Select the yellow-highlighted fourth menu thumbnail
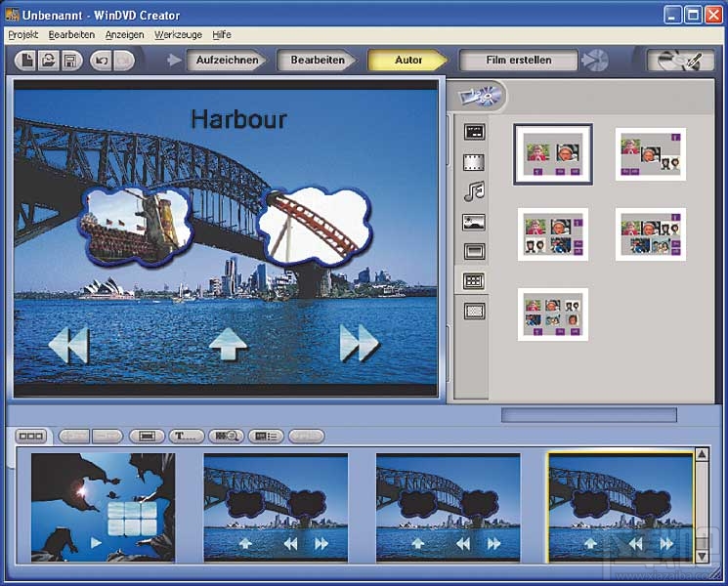The width and height of the screenshot is (728, 586). [x=621, y=508]
